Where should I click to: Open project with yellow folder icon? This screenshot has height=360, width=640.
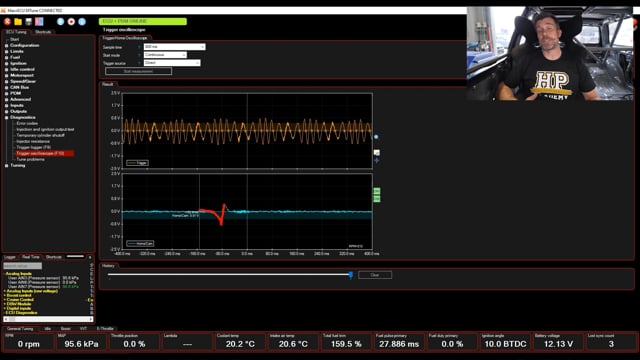pos(18,22)
